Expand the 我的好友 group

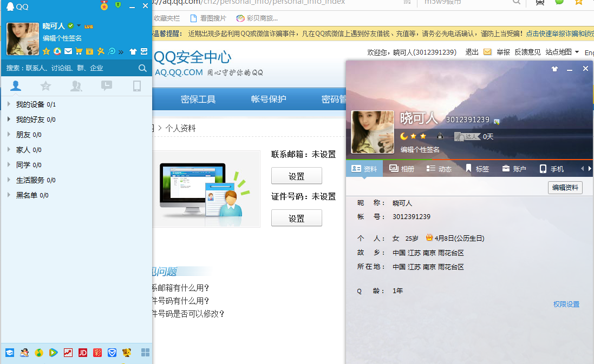click(9, 119)
